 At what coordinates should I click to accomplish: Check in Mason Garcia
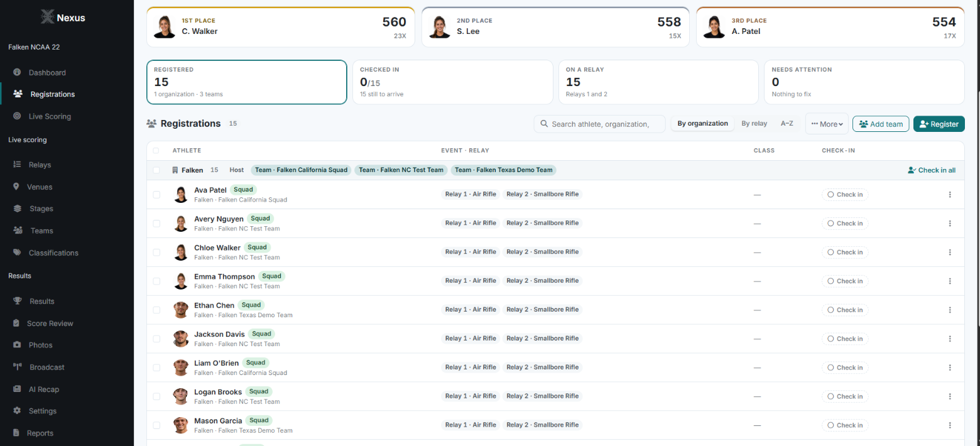tap(845, 425)
